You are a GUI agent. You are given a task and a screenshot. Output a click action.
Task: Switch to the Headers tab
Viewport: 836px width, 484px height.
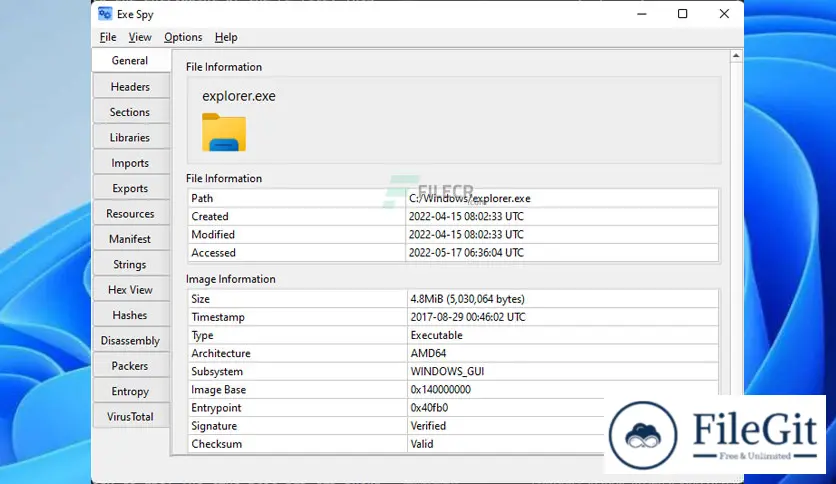pyautogui.click(x=131, y=86)
